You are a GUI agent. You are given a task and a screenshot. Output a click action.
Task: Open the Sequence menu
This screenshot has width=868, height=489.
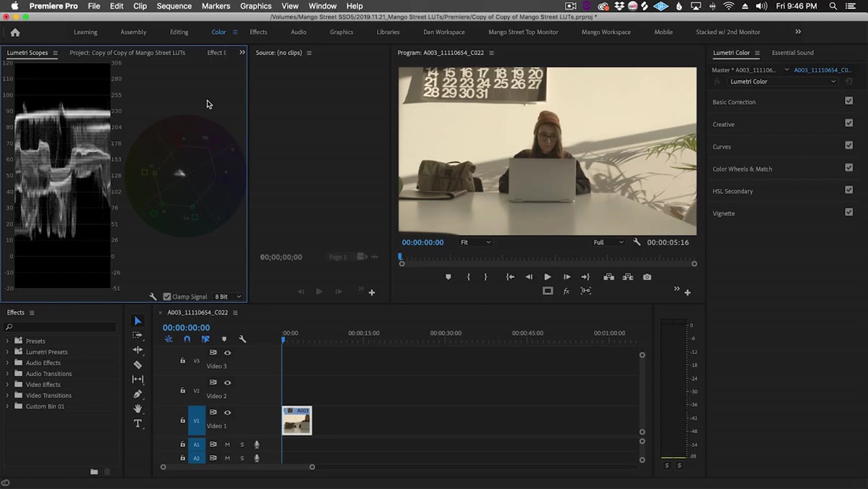pyautogui.click(x=174, y=6)
